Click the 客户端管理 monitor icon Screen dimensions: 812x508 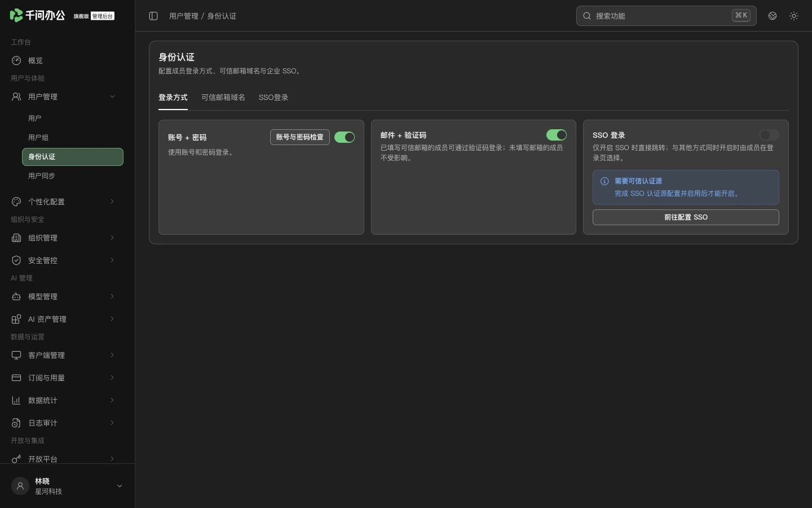16,355
